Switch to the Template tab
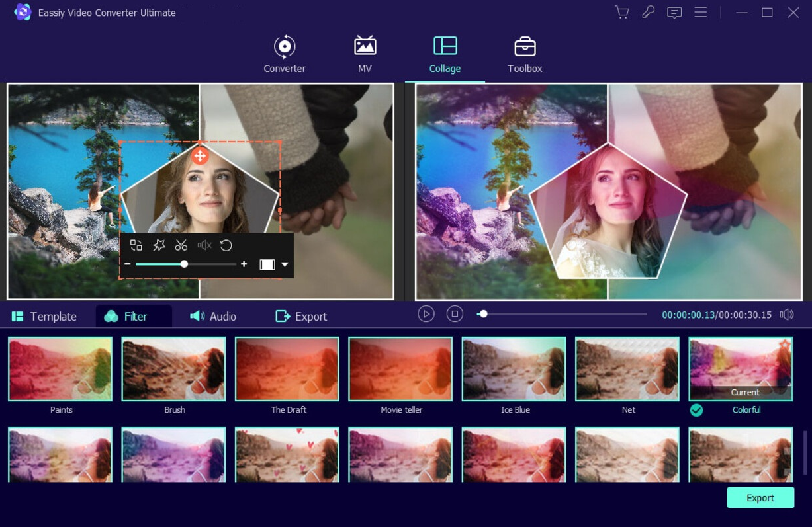 click(44, 317)
